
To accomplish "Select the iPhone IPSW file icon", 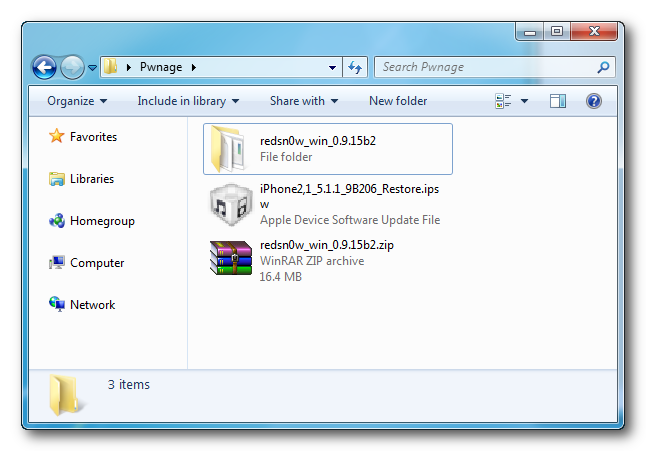I will coord(231,205).
